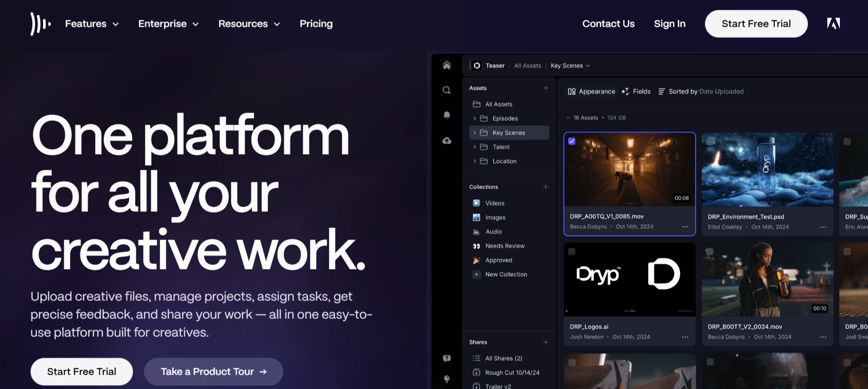This screenshot has width=868, height=389.
Task: Open Contact Us page
Action: point(608,24)
